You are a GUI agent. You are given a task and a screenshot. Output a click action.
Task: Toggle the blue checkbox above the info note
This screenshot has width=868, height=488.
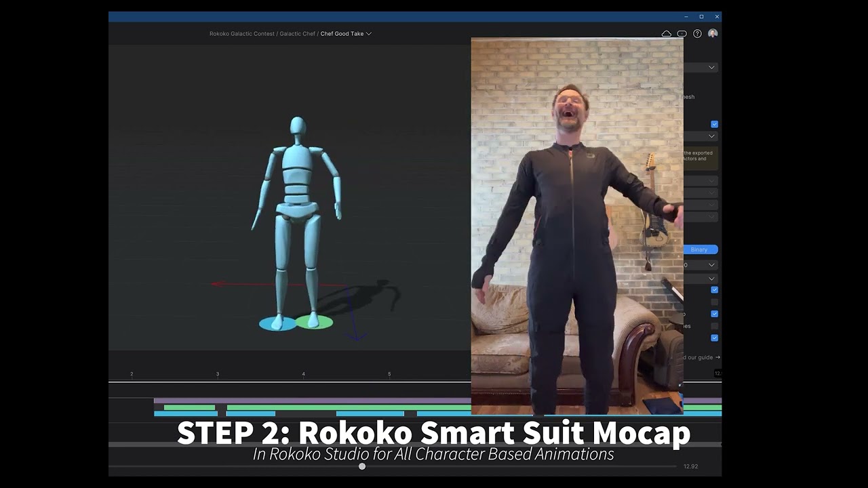click(x=714, y=124)
